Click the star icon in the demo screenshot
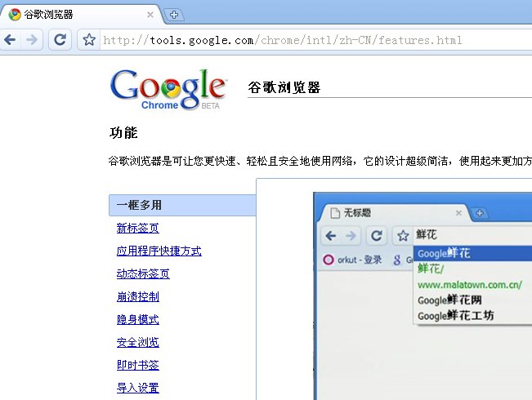532x400 pixels. 403,235
